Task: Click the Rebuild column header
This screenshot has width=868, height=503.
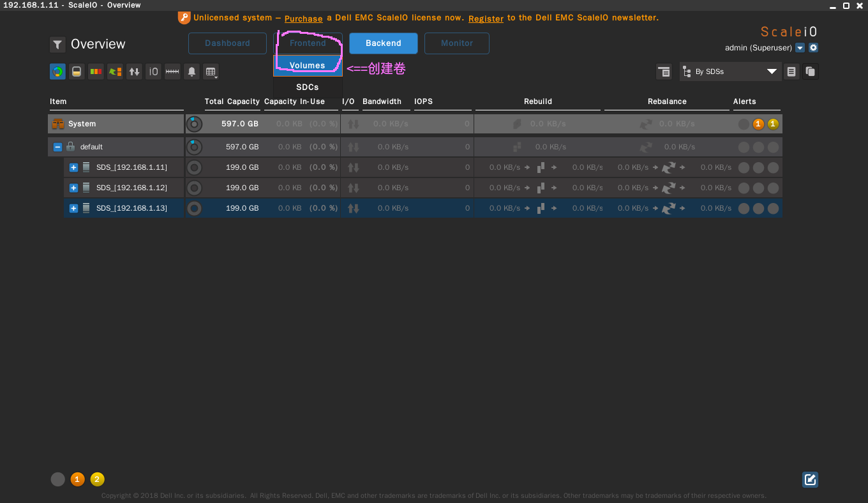Action: (x=538, y=101)
